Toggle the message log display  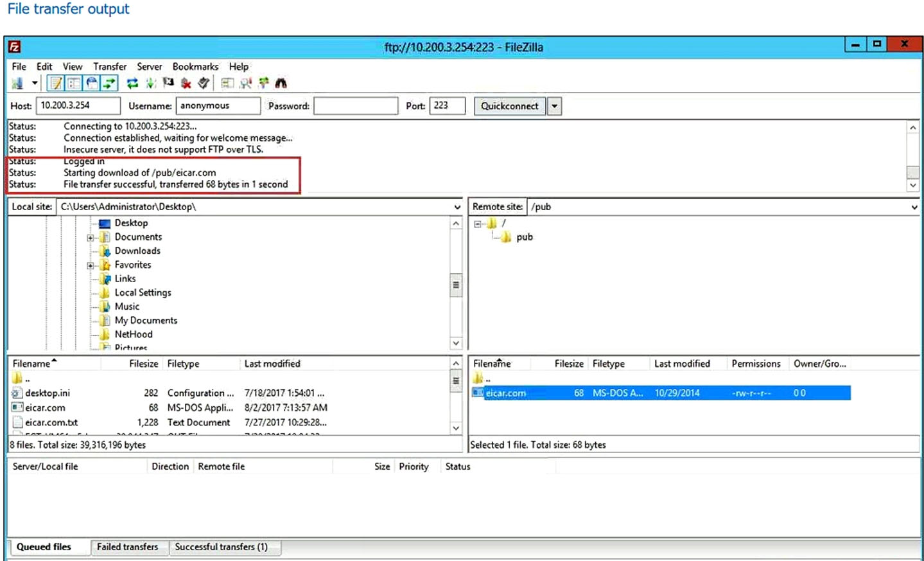(56, 84)
